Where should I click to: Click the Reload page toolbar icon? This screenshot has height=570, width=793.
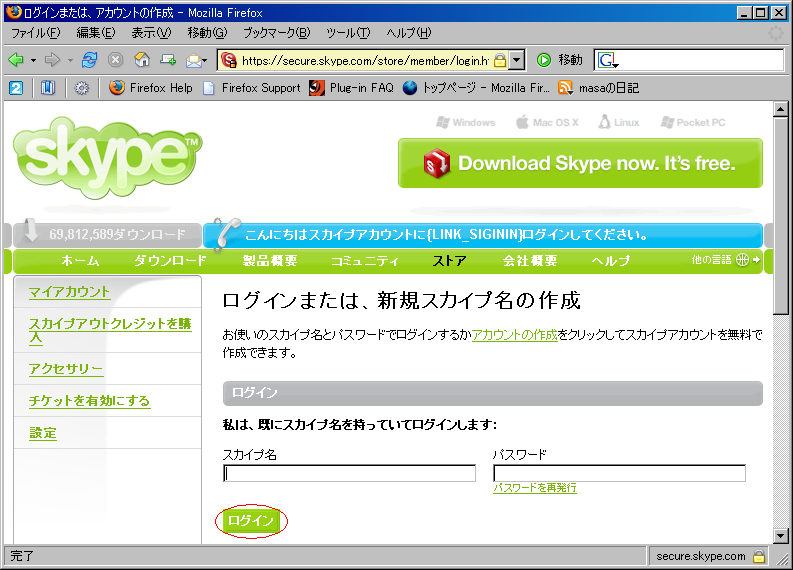[x=90, y=60]
